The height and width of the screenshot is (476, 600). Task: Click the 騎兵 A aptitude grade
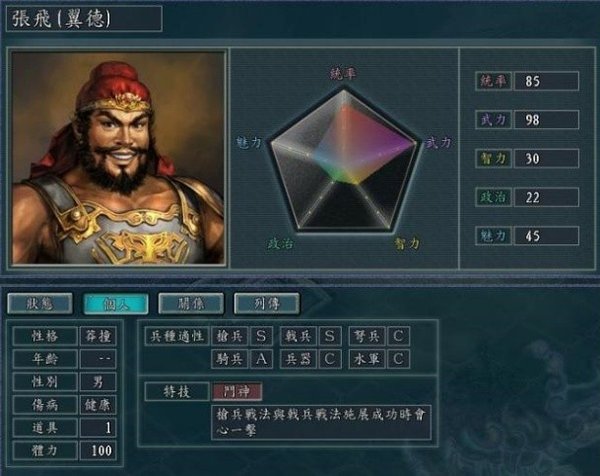click(261, 359)
